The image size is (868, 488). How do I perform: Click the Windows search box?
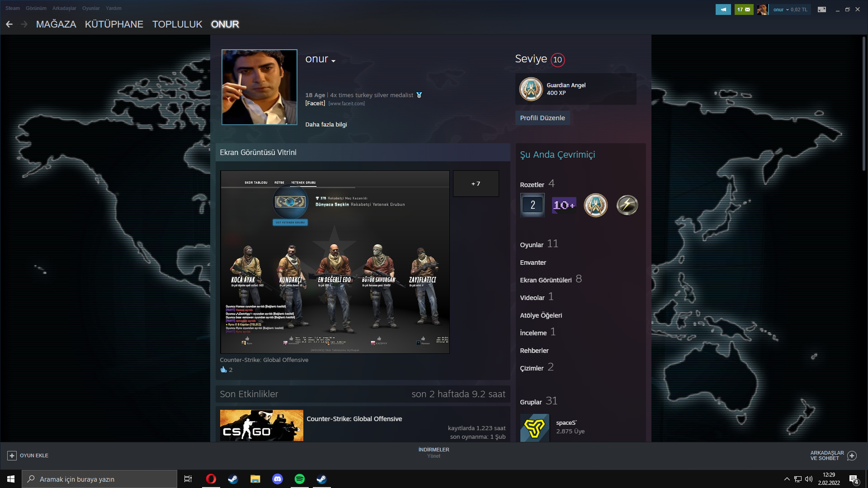click(x=99, y=479)
